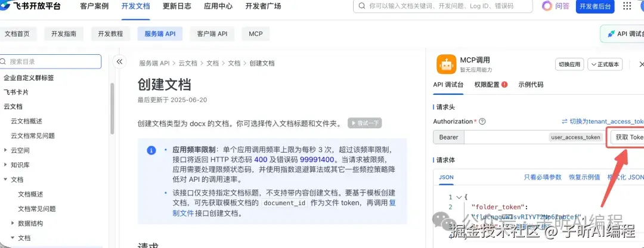Select the 文档首页 tab
This screenshot has height=248, width=644.
point(17,33)
